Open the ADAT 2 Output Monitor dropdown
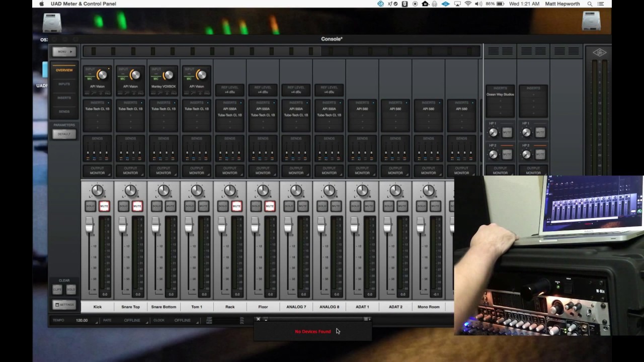 (x=395, y=170)
